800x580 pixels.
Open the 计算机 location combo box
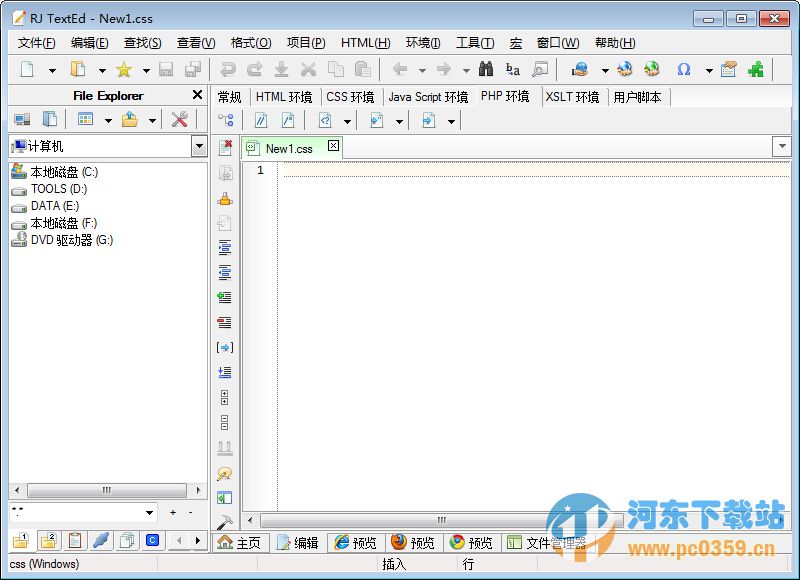pyautogui.click(x=199, y=146)
